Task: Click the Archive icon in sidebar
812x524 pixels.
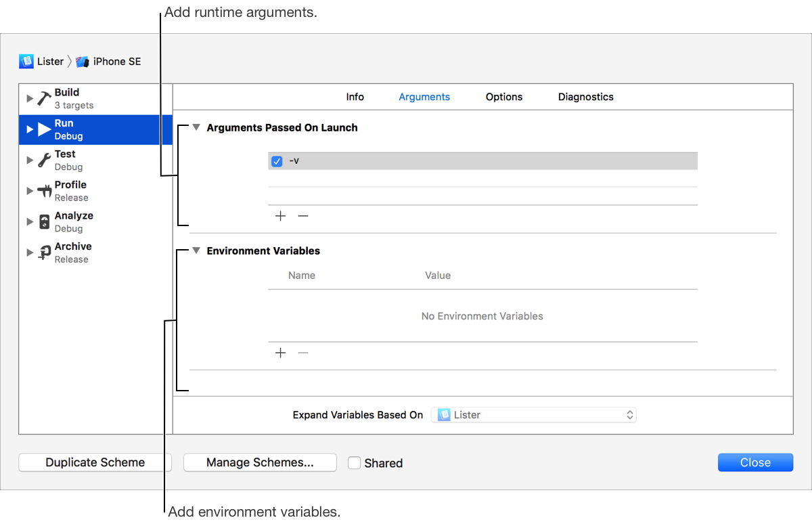Action: (x=45, y=253)
